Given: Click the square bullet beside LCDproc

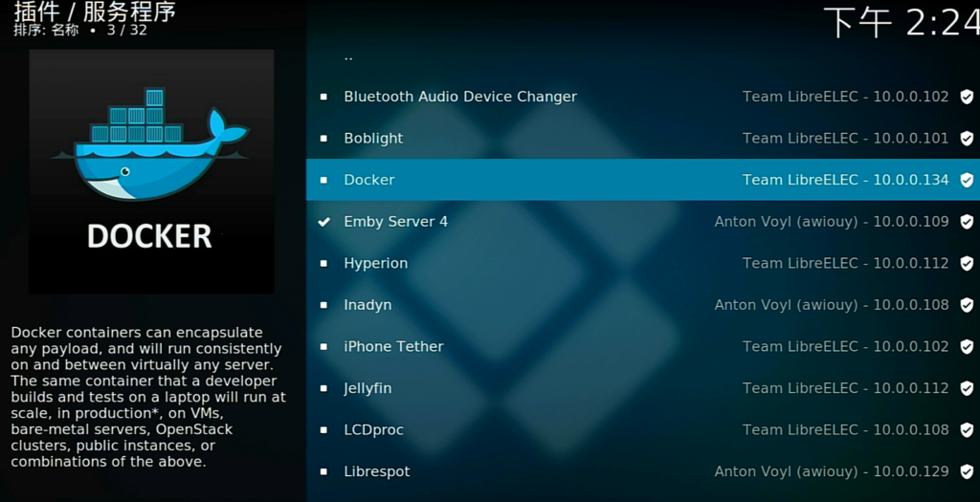Looking at the screenshot, I should coord(323,430).
